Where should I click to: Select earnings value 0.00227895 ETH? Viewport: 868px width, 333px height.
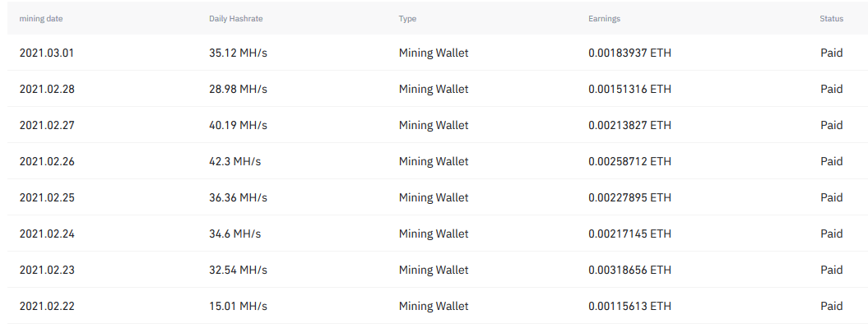tap(629, 197)
